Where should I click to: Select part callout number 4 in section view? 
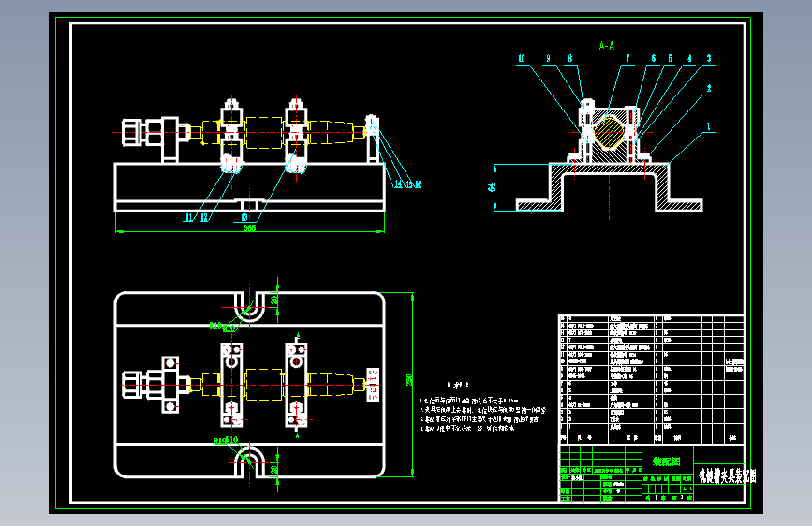pos(689,59)
